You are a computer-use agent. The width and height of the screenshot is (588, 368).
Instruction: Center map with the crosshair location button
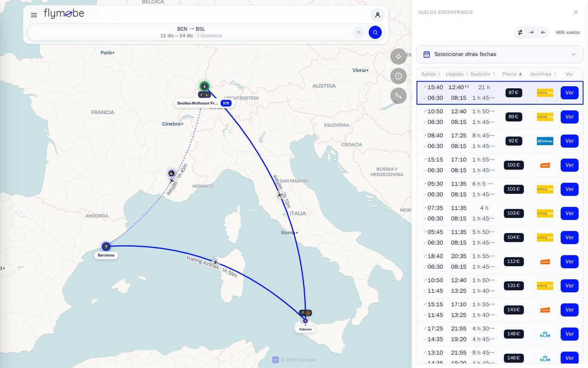399,56
